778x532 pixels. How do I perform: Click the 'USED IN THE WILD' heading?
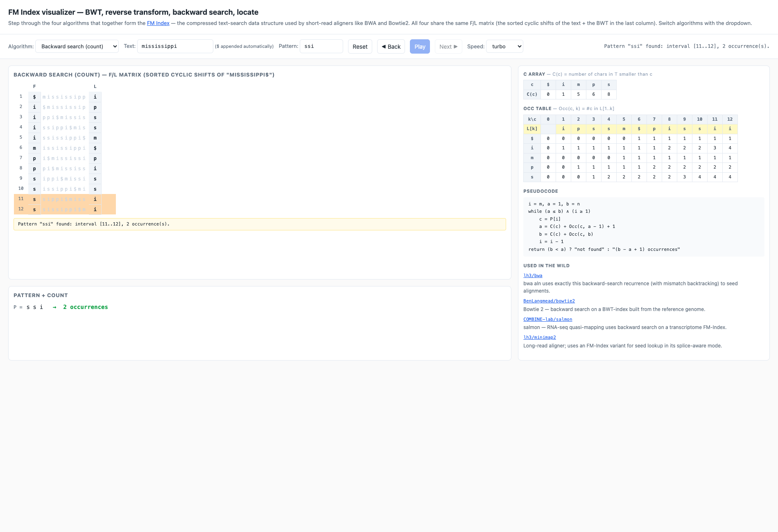546,266
